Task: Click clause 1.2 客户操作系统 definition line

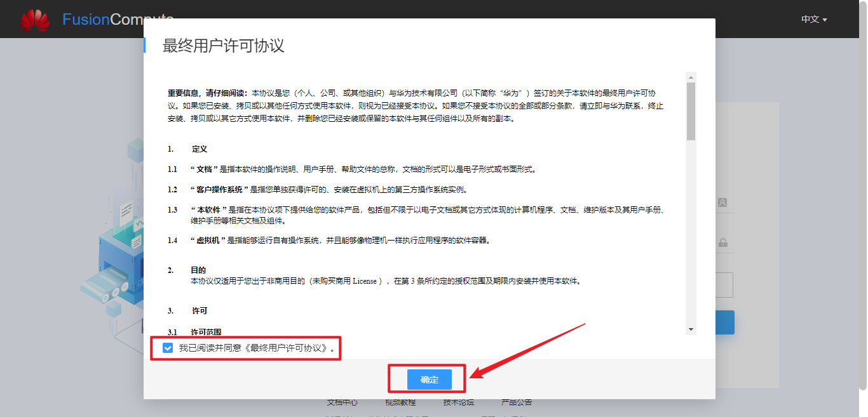Action: point(318,190)
